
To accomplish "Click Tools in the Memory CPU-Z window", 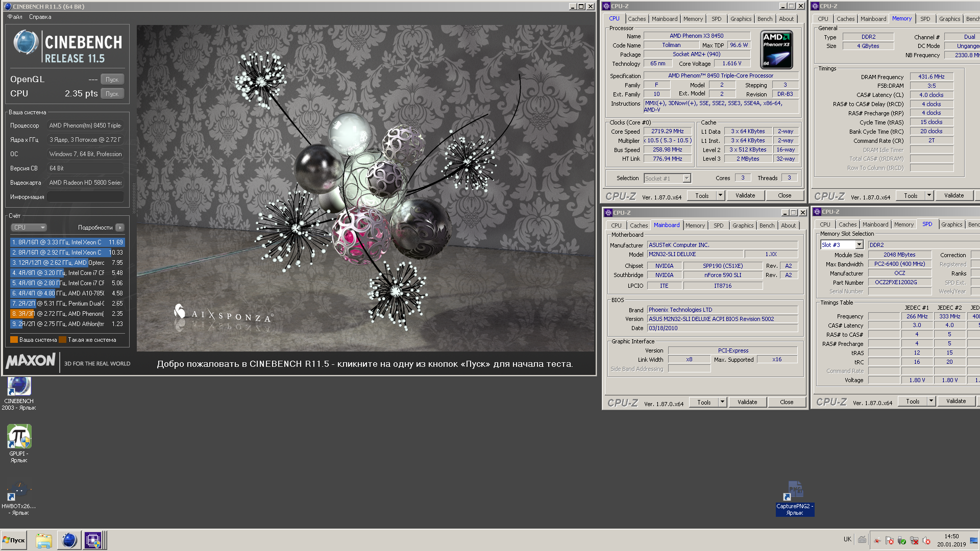I will click(x=911, y=195).
